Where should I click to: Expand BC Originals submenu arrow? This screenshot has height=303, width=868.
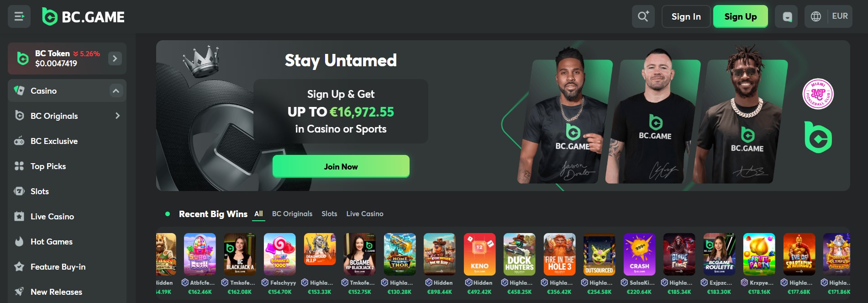117,116
